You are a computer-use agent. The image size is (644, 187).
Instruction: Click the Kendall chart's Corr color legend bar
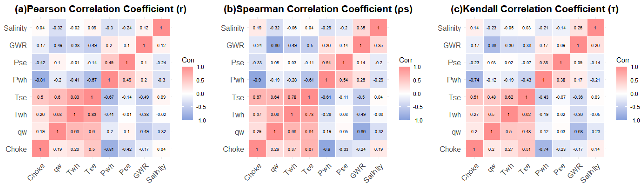622,93
